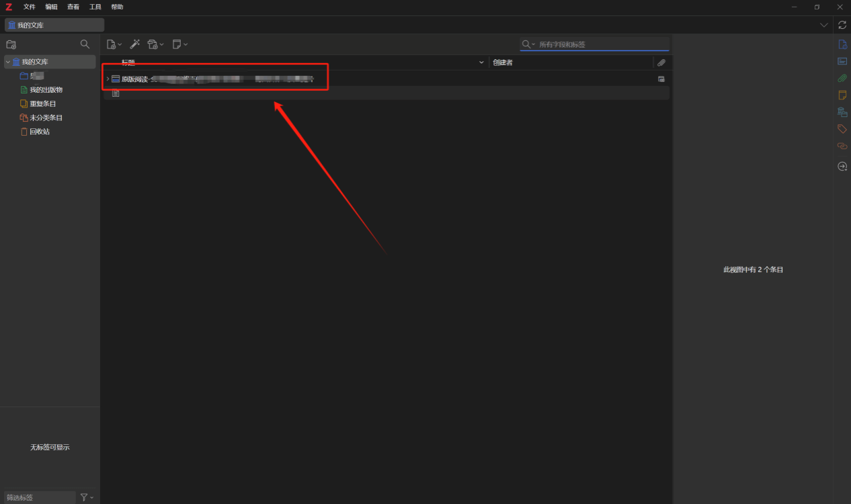851x504 pixels.
Task: Open the add attachment dropdown
Action: (x=156, y=44)
